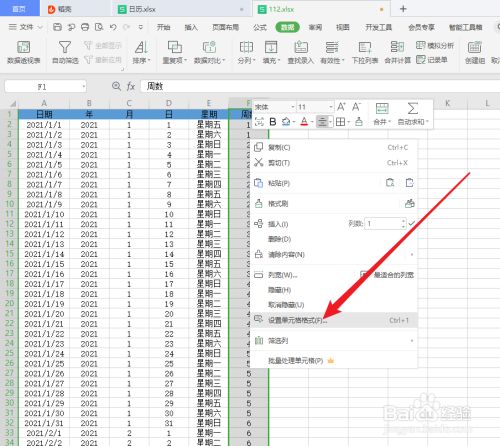Click the fill color bucket swatch

(286, 122)
